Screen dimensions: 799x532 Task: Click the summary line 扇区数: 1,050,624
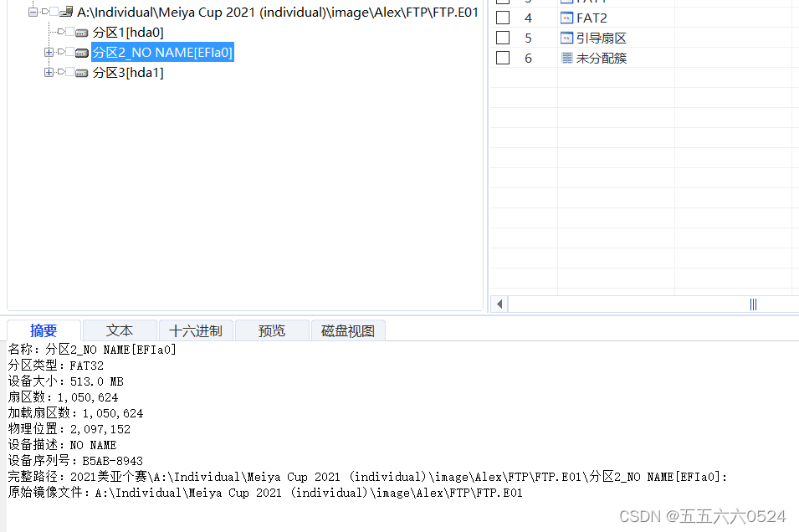point(64,397)
